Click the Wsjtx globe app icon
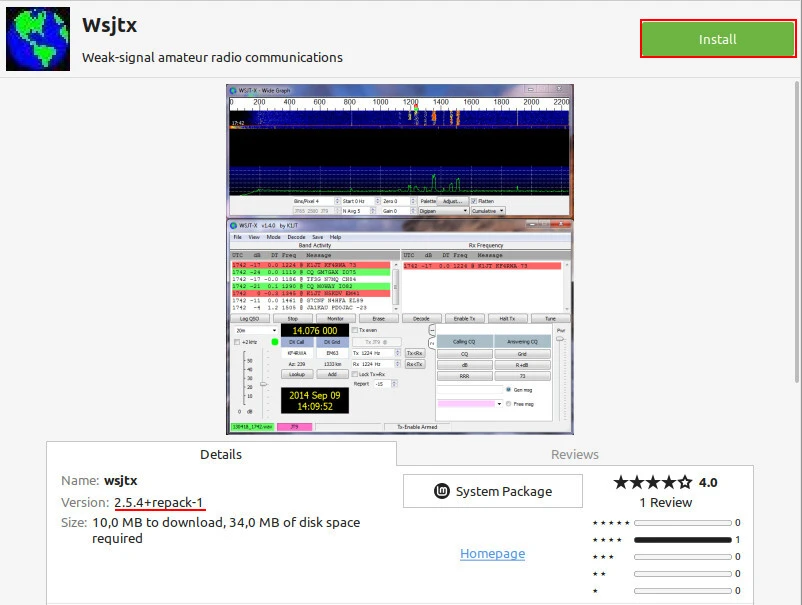Viewport: 802px width, 605px height. point(38,39)
